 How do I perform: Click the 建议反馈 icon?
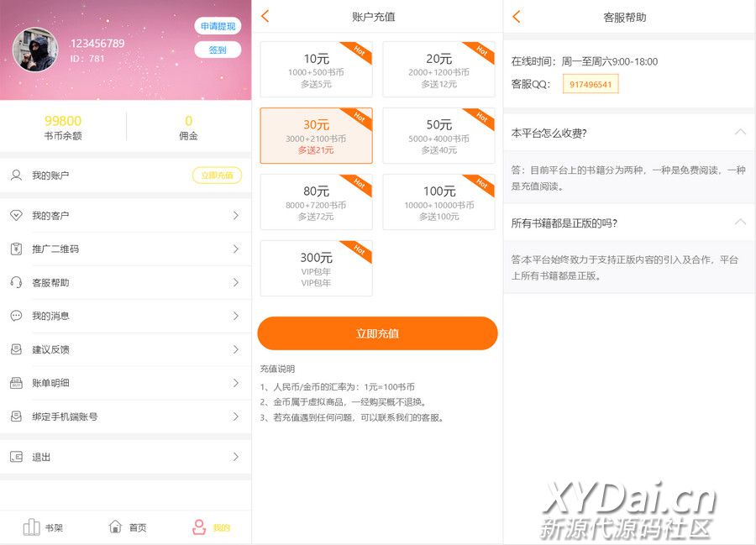point(17,349)
